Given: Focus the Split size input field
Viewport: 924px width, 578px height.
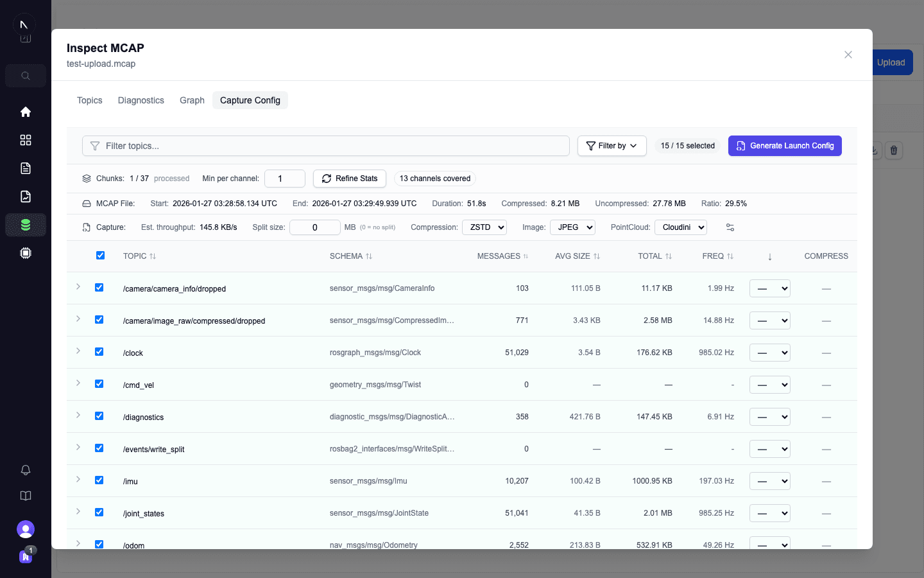Looking at the screenshot, I should [x=315, y=227].
